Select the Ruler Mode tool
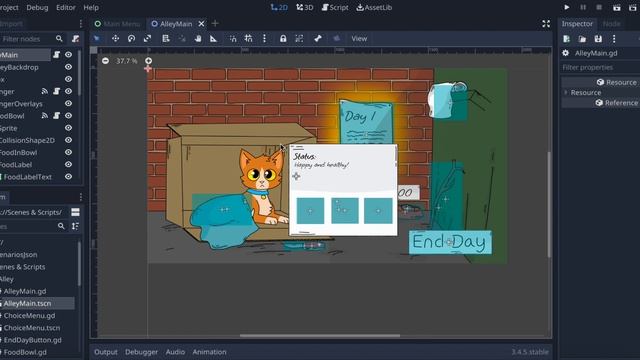640x360 pixels. click(x=213, y=38)
